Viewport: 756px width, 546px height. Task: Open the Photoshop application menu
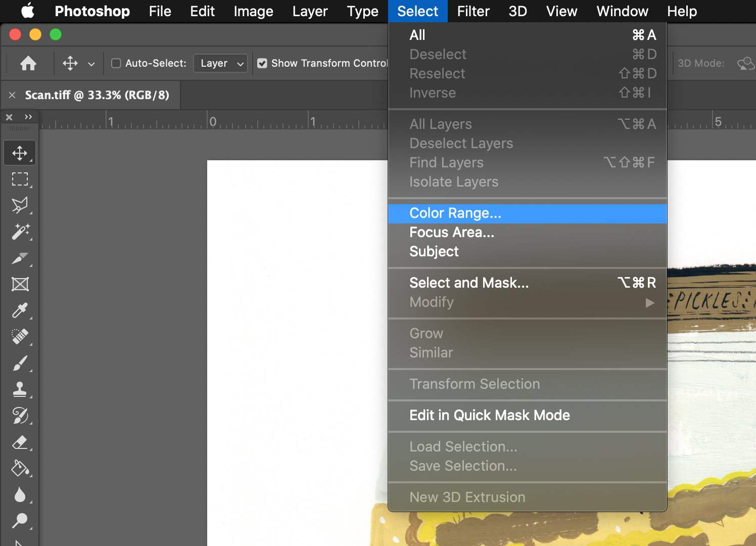pyautogui.click(x=92, y=11)
